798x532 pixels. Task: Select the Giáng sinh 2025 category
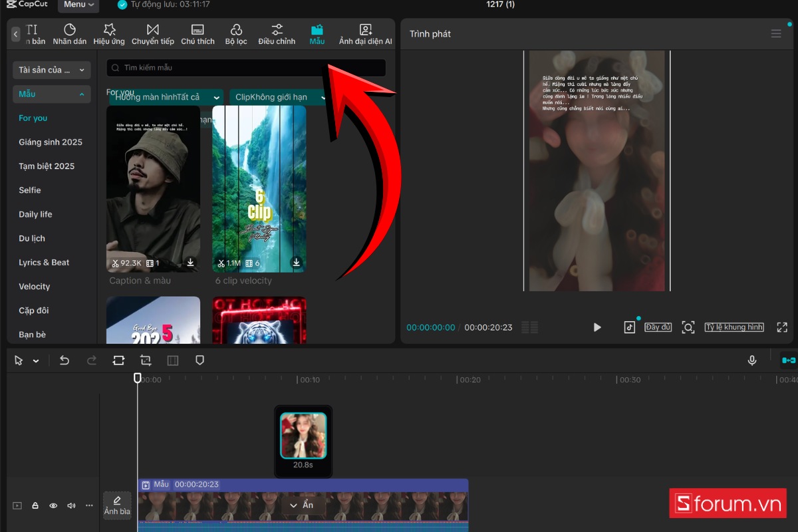(51, 142)
